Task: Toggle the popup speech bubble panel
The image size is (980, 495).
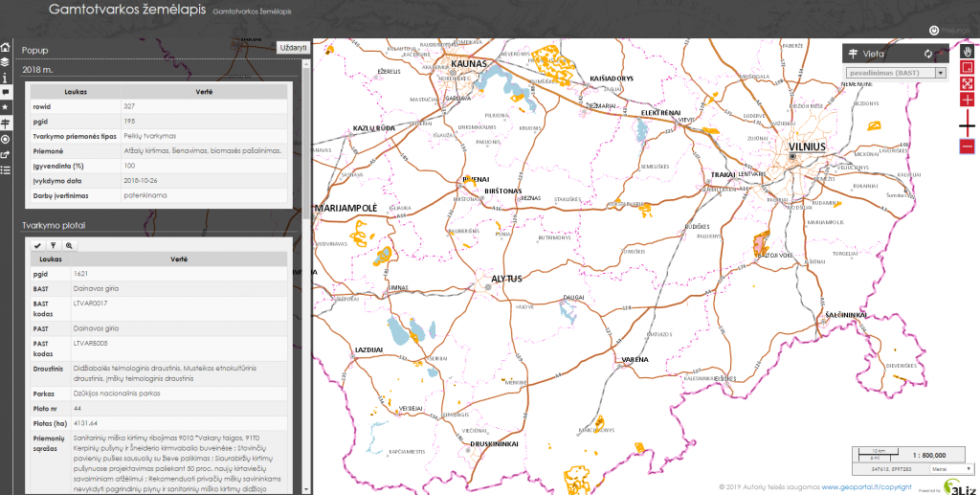Action: [x=6, y=93]
